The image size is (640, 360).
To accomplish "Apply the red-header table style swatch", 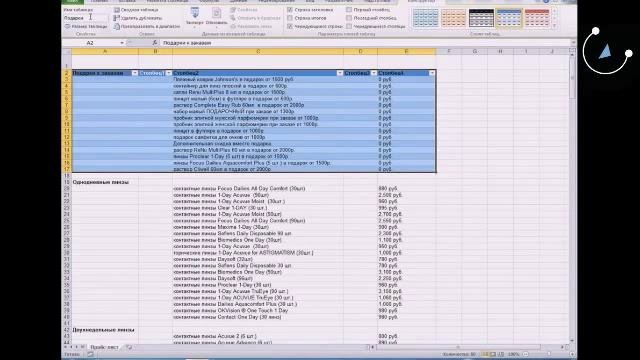I will (537, 18).
